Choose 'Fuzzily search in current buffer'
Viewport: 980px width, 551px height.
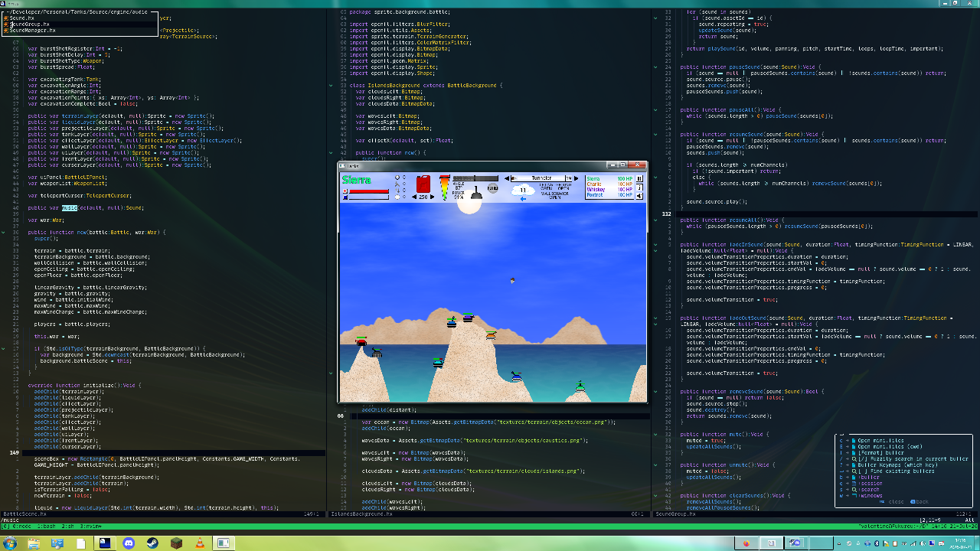913,459
